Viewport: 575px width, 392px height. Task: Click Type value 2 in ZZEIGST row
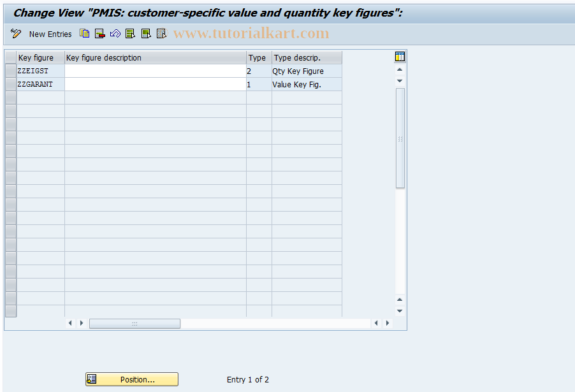(x=259, y=71)
